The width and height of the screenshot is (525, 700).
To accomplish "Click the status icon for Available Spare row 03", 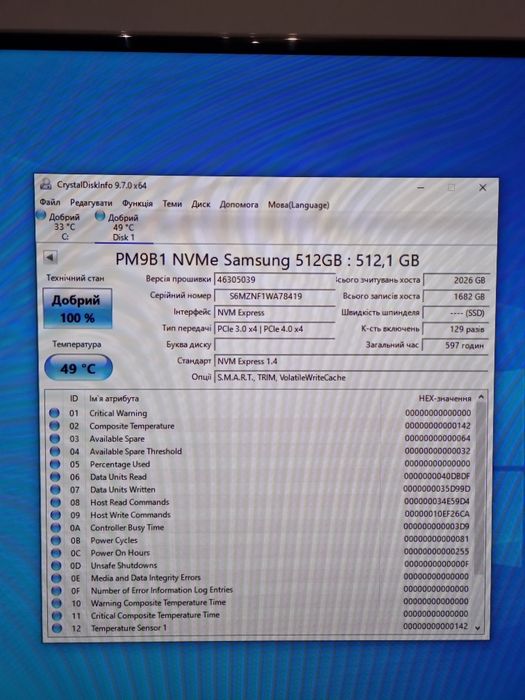I will click(55, 438).
